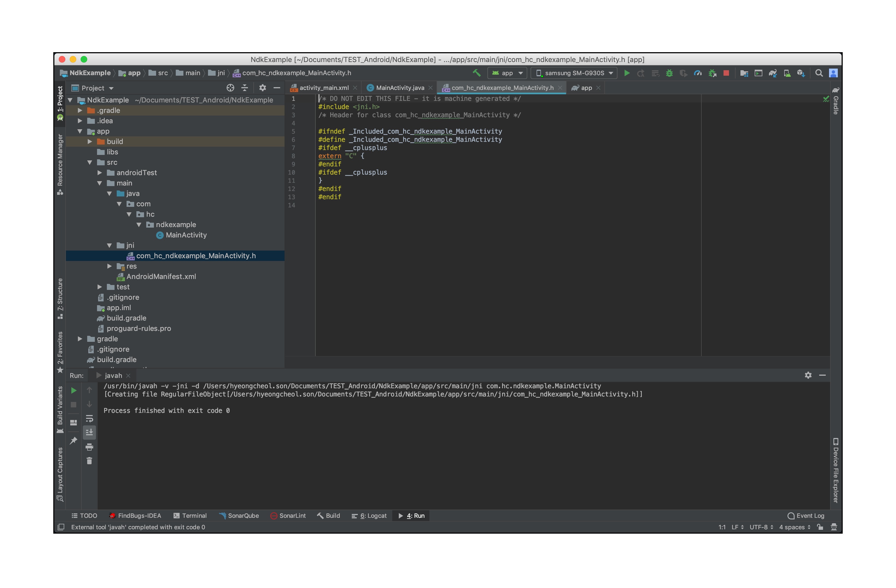The width and height of the screenshot is (896, 588).
Task: Open the Event Log
Action: pos(806,516)
